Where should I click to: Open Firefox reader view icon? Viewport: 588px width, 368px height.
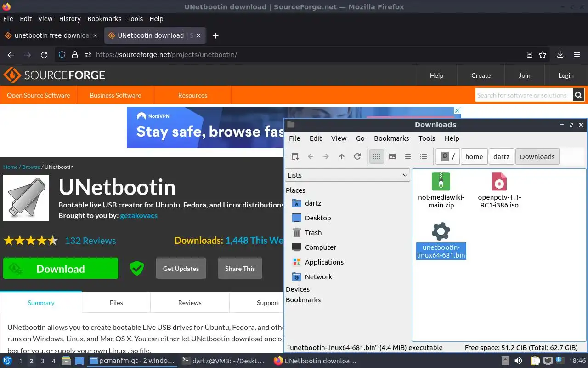tap(530, 55)
